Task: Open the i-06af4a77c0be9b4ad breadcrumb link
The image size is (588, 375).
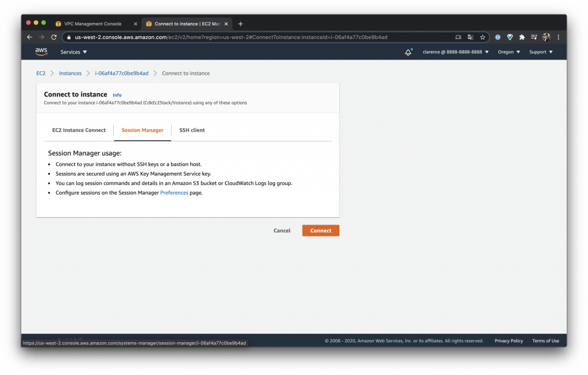Action: [122, 73]
